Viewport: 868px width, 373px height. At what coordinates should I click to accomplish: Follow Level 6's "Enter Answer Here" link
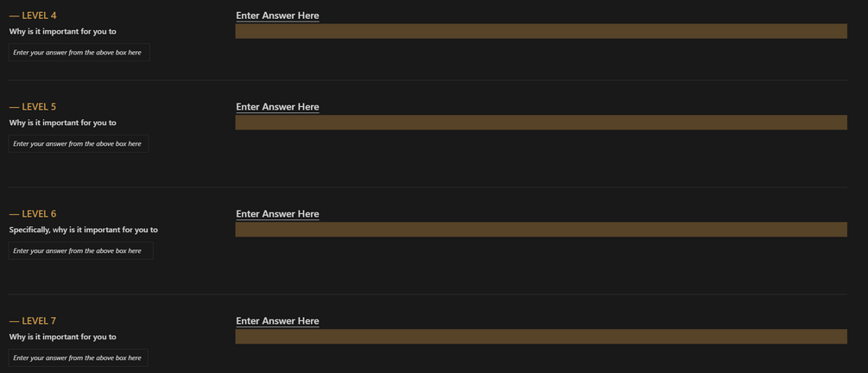tap(277, 214)
